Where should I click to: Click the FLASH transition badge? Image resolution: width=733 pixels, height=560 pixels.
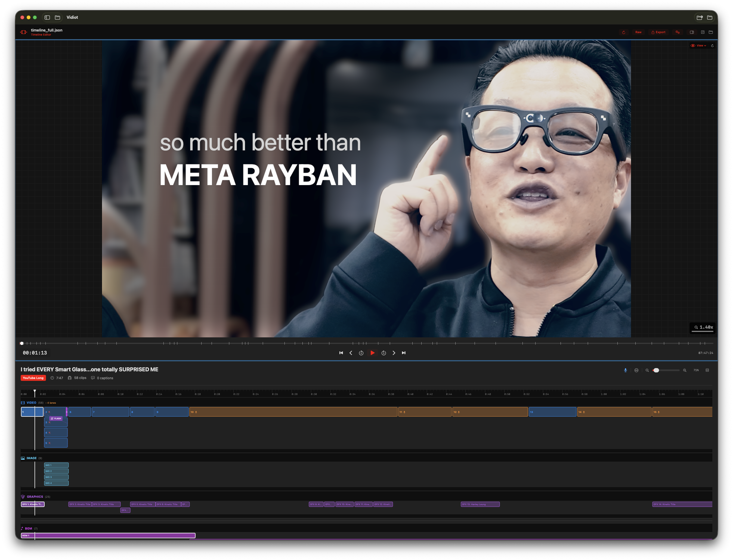pyautogui.click(x=56, y=418)
